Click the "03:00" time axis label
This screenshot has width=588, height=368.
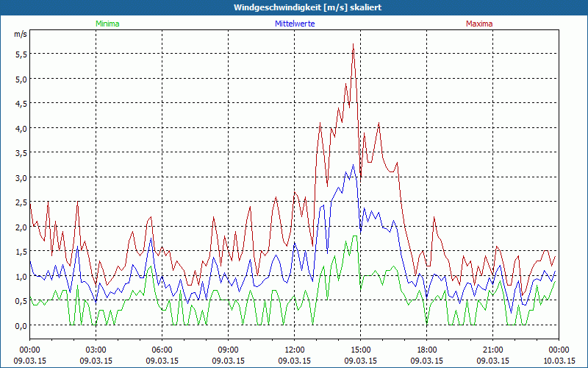coord(96,350)
